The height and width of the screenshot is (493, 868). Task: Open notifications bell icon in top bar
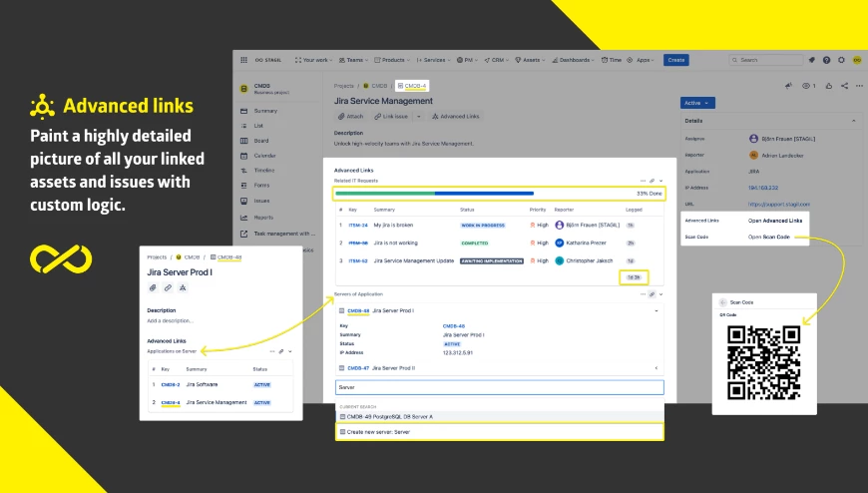click(x=811, y=60)
